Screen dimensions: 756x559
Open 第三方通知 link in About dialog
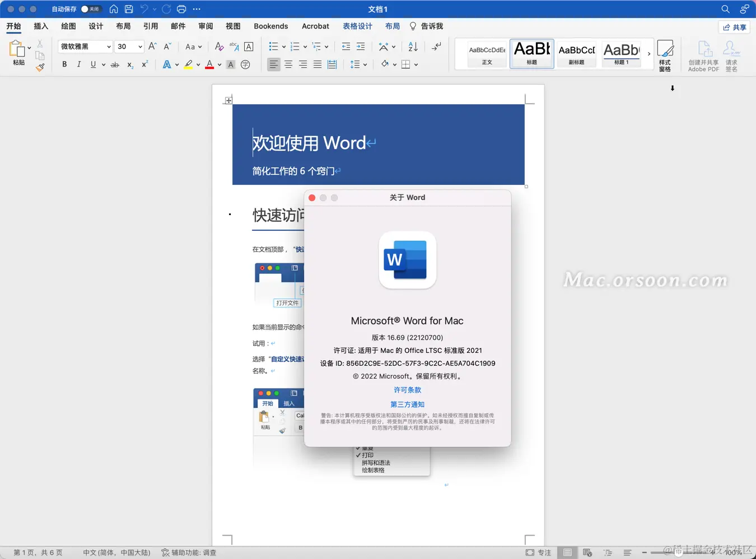407,404
